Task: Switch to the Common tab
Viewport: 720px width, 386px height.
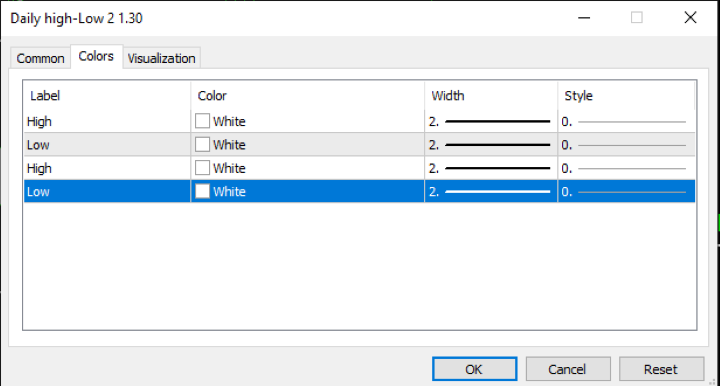Action: click(40, 58)
